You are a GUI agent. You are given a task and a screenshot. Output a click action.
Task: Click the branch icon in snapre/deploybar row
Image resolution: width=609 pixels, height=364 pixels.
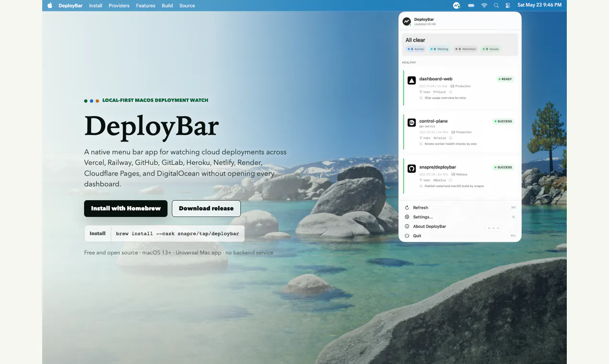(421, 180)
